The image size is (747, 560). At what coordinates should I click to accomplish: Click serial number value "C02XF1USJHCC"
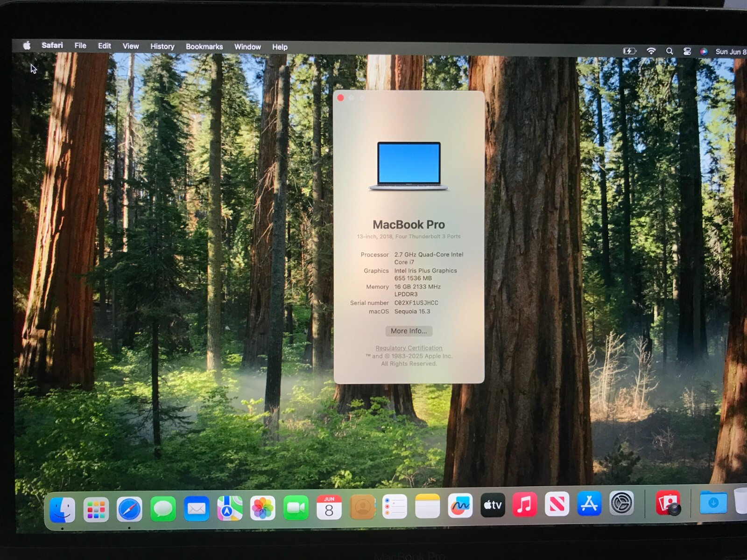pyautogui.click(x=416, y=303)
